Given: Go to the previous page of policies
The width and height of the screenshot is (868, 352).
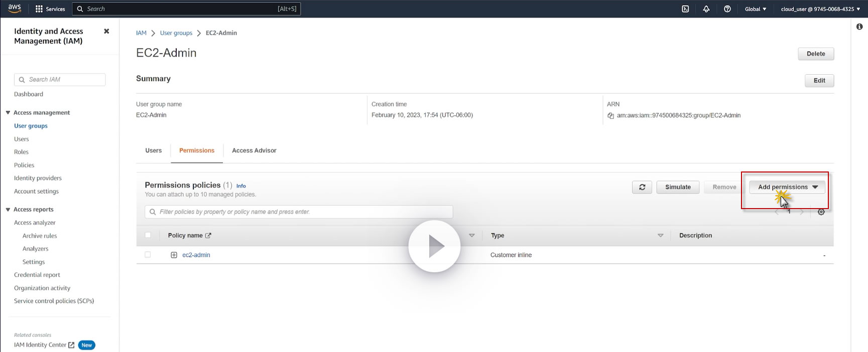Looking at the screenshot, I should [x=777, y=212].
